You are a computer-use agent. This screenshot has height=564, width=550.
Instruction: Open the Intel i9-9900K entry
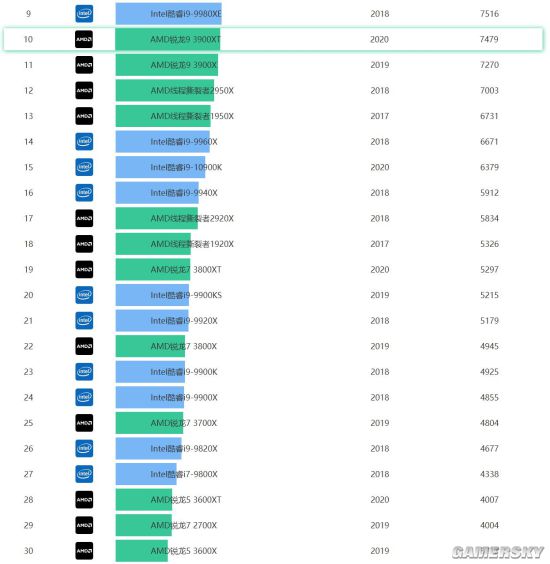(184, 372)
